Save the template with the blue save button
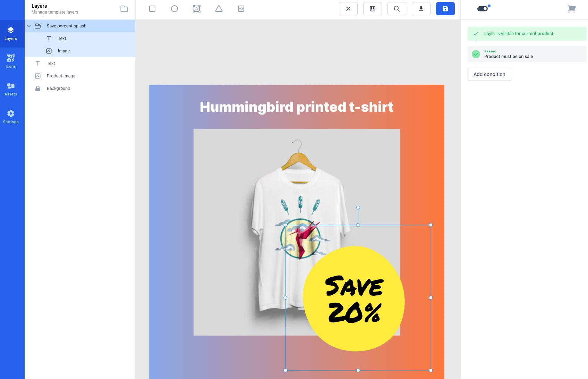 point(445,9)
